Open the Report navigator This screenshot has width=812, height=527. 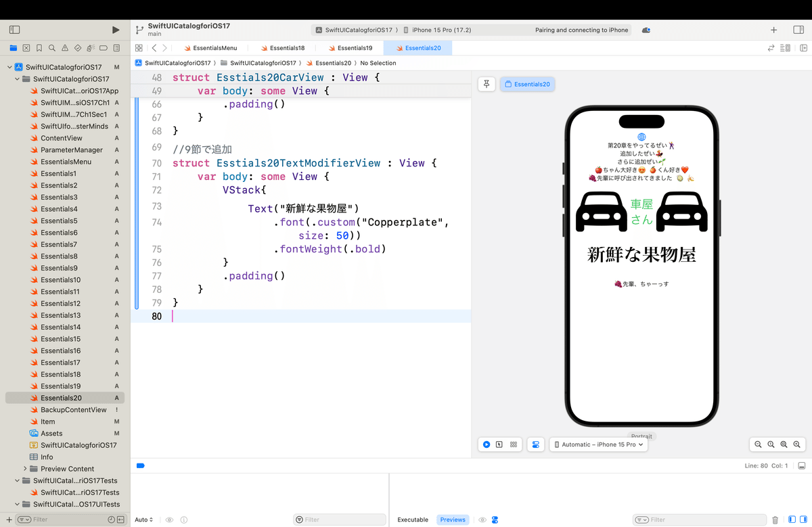[x=116, y=48]
